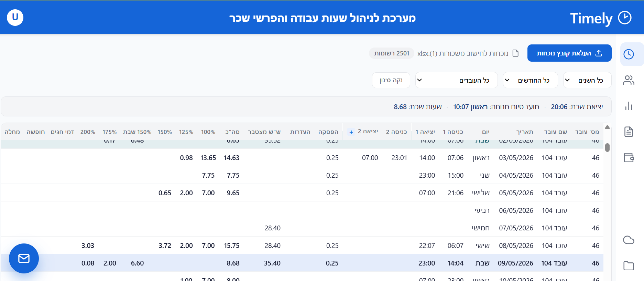Click the 0.98 value in the 125% column
This screenshot has height=281, width=644.
pyautogui.click(x=186, y=158)
